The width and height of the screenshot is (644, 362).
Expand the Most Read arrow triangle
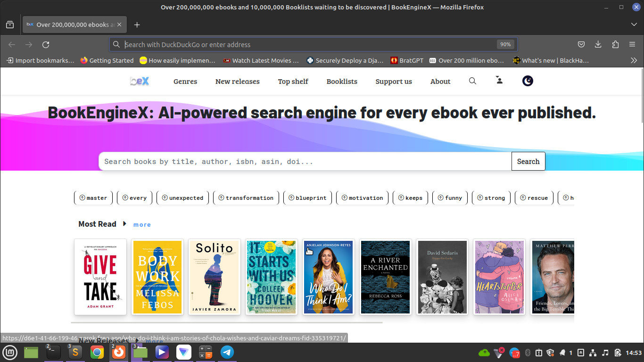tap(124, 224)
